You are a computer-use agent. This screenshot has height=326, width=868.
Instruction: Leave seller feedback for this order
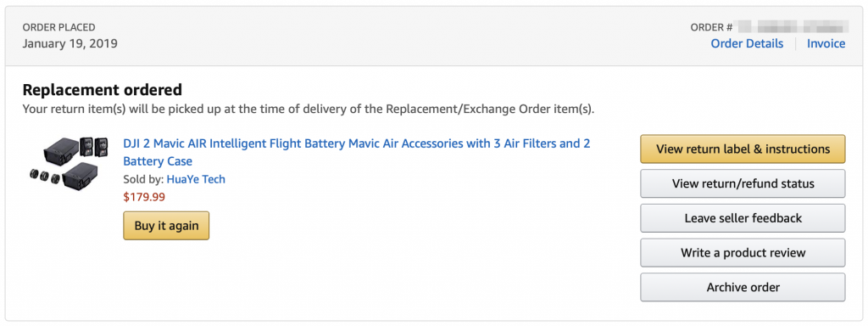pyautogui.click(x=743, y=218)
